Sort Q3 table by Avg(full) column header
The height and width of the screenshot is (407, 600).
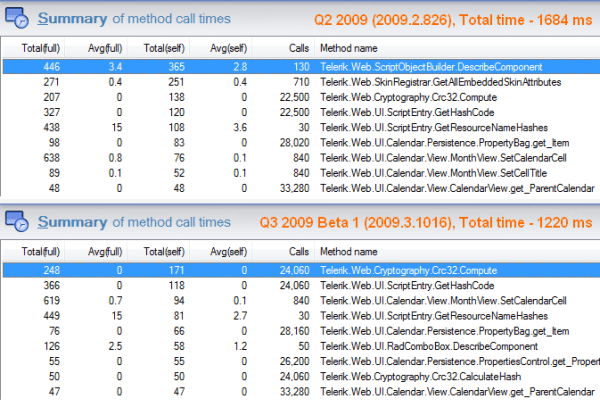96,252
